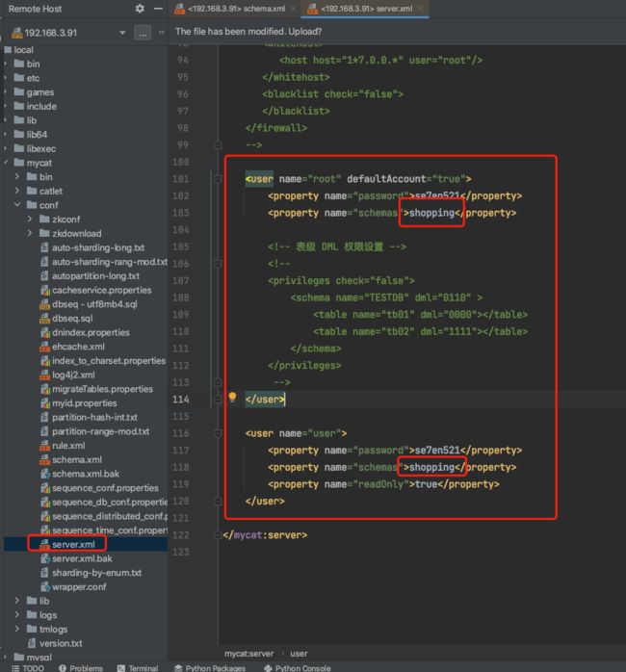The width and height of the screenshot is (626, 672).
Task: Select server.xml in file tree
Action: click(x=73, y=544)
